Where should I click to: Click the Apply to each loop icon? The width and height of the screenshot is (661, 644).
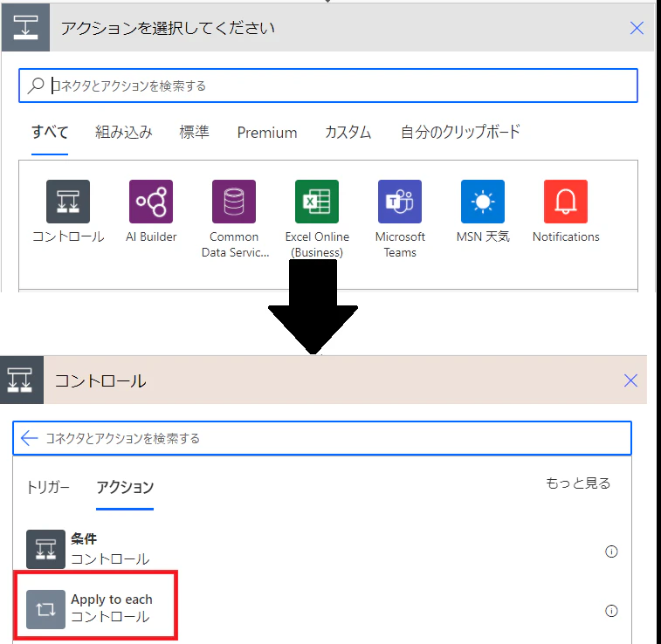(x=45, y=609)
